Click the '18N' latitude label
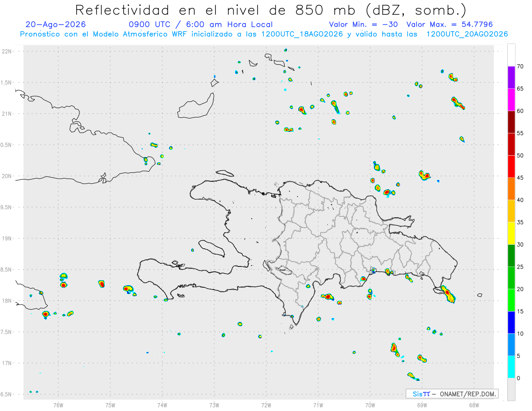Image resolution: width=532 pixels, height=411 pixels. click(x=8, y=301)
